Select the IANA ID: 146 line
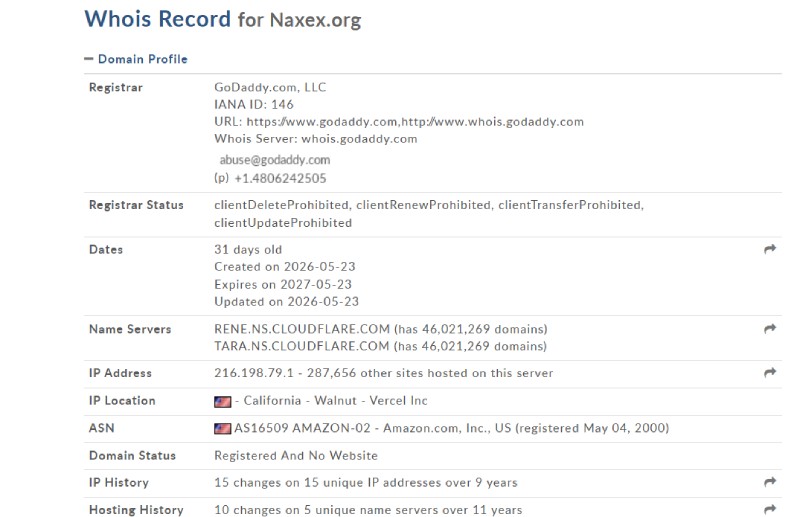800x517 pixels. tap(254, 105)
